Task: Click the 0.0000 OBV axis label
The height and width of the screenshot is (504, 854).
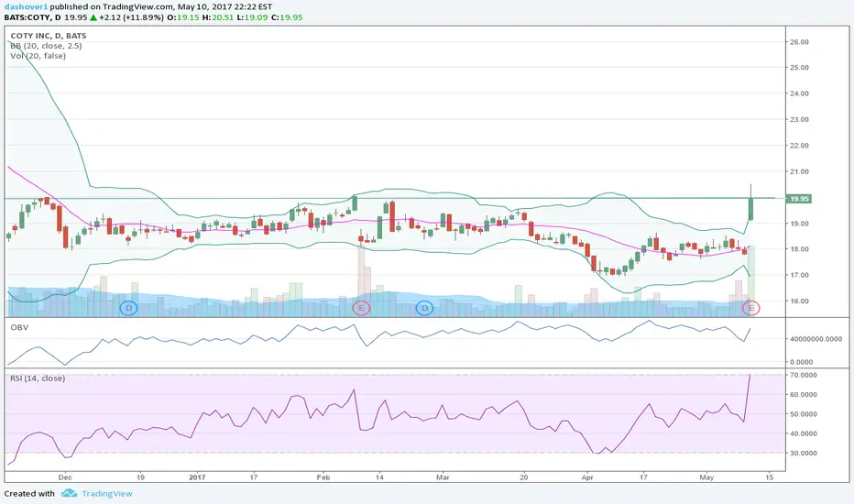Action: (x=801, y=362)
